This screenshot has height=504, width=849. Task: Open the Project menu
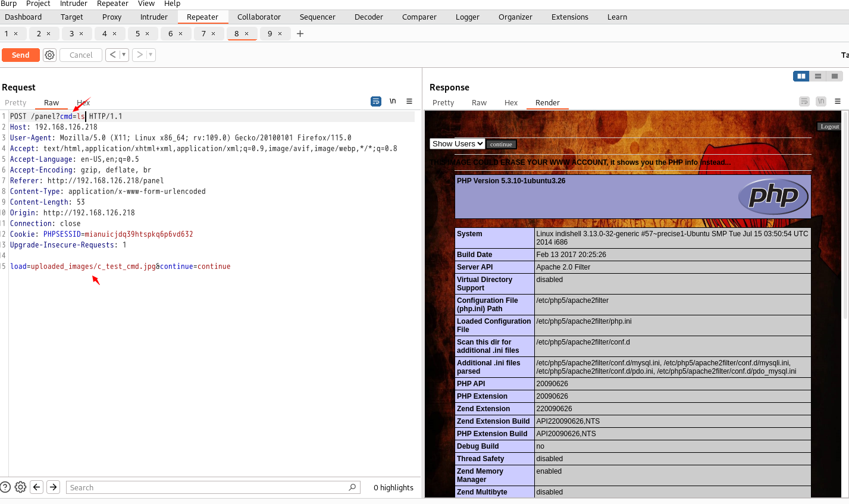38,4
